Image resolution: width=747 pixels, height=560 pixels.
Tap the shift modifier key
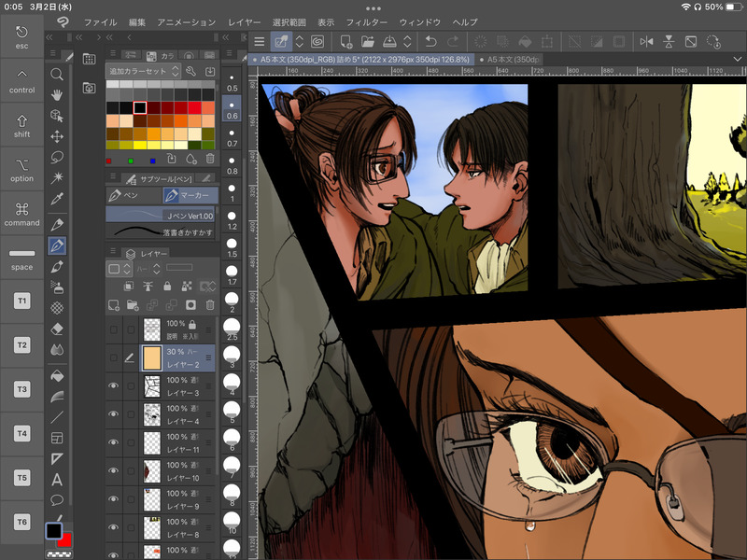click(x=21, y=126)
